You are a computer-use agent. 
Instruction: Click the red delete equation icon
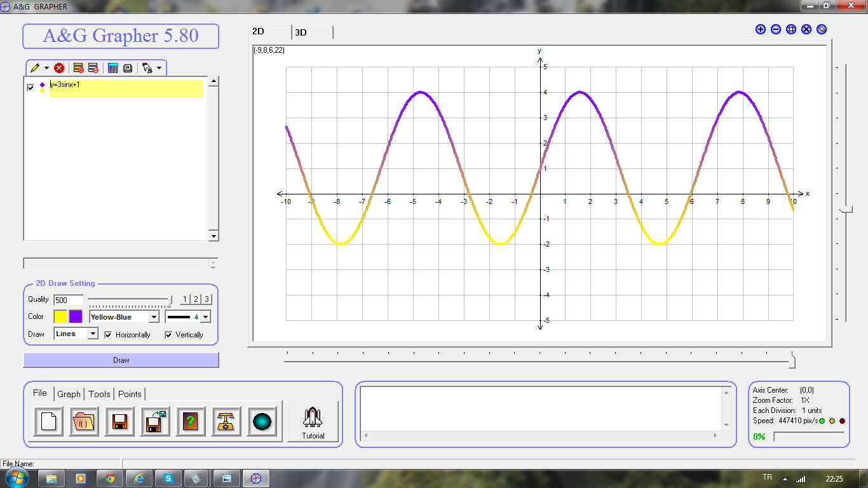click(x=58, y=68)
